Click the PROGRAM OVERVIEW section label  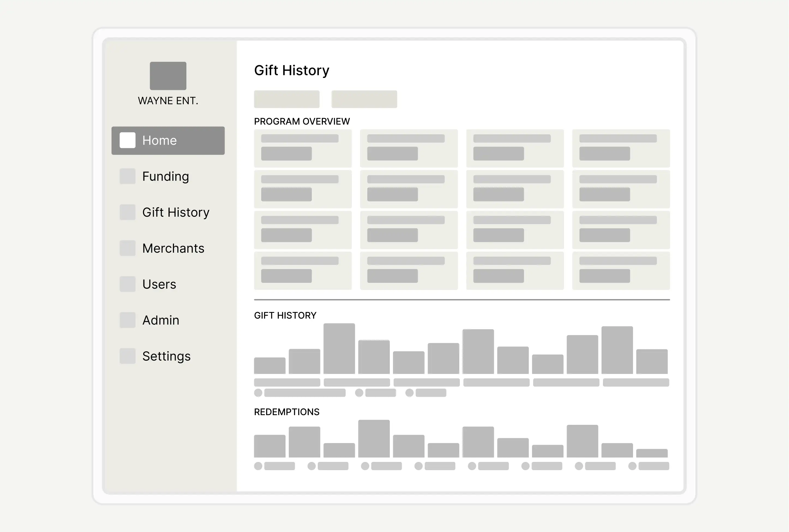coord(302,122)
